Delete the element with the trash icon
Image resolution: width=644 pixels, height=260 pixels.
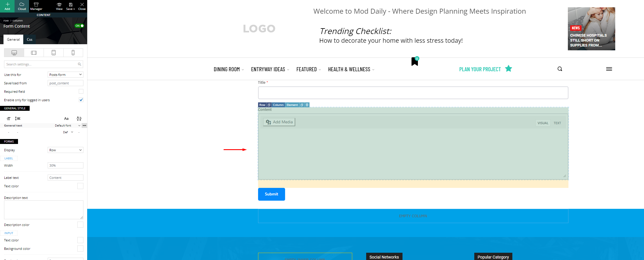(307, 105)
